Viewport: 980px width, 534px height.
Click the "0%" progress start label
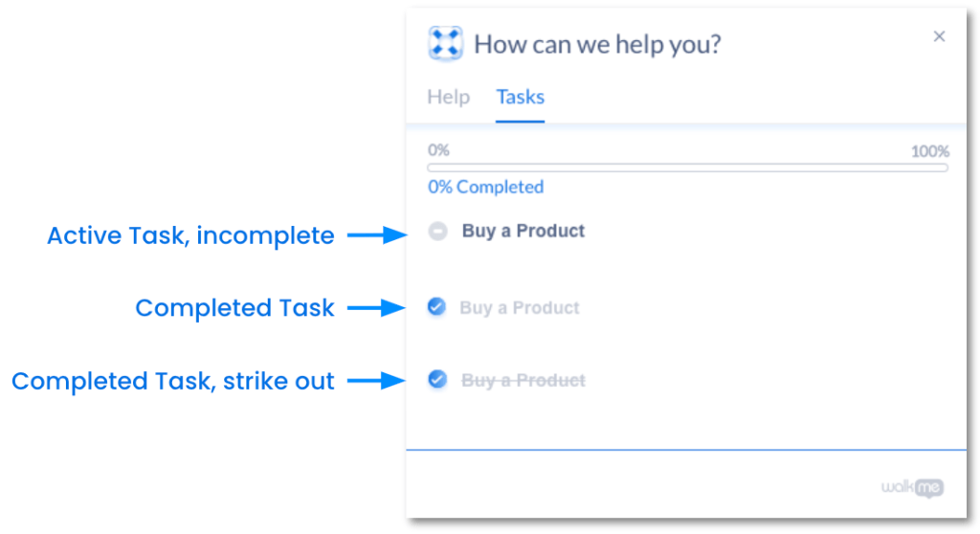click(438, 150)
